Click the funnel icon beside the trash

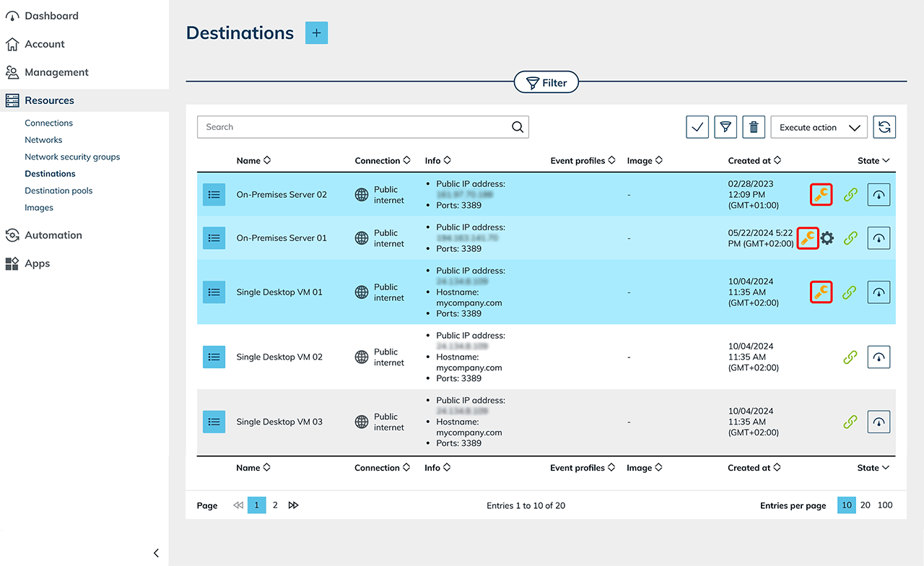click(725, 127)
